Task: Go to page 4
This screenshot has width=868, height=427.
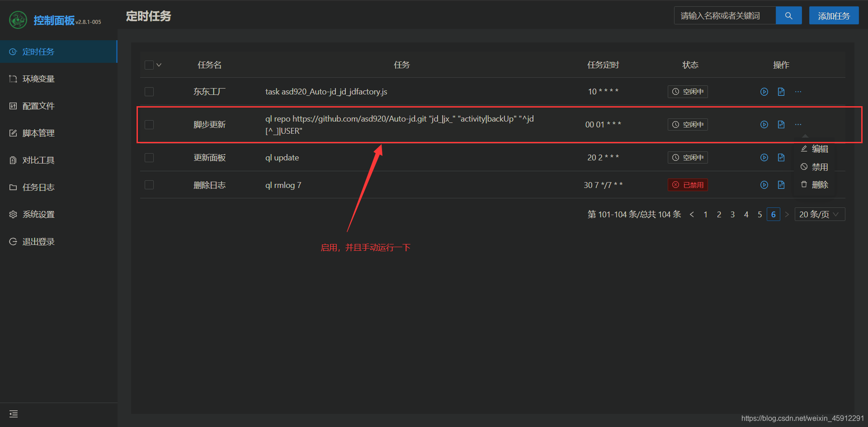Action: [746, 215]
